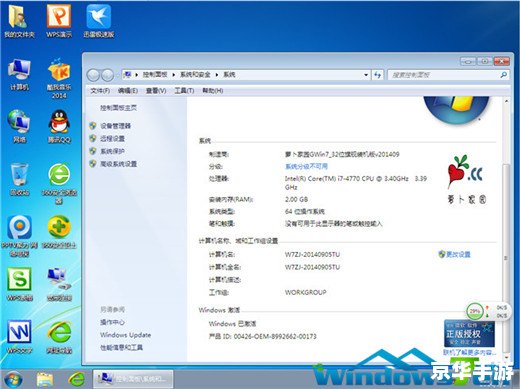Launch the blue WPS W writer icon
This screenshot has height=389, width=520.
[19, 337]
